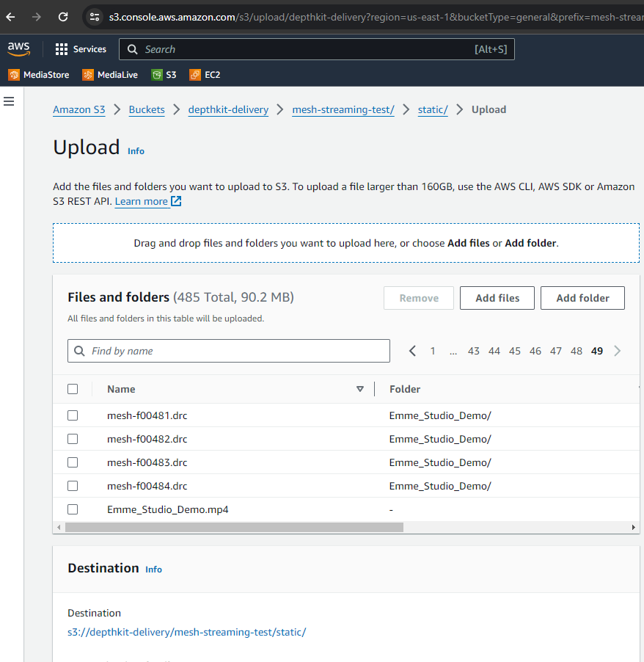
Task: Open the hamburger side navigation menu
Action: (x=9, y=101)
